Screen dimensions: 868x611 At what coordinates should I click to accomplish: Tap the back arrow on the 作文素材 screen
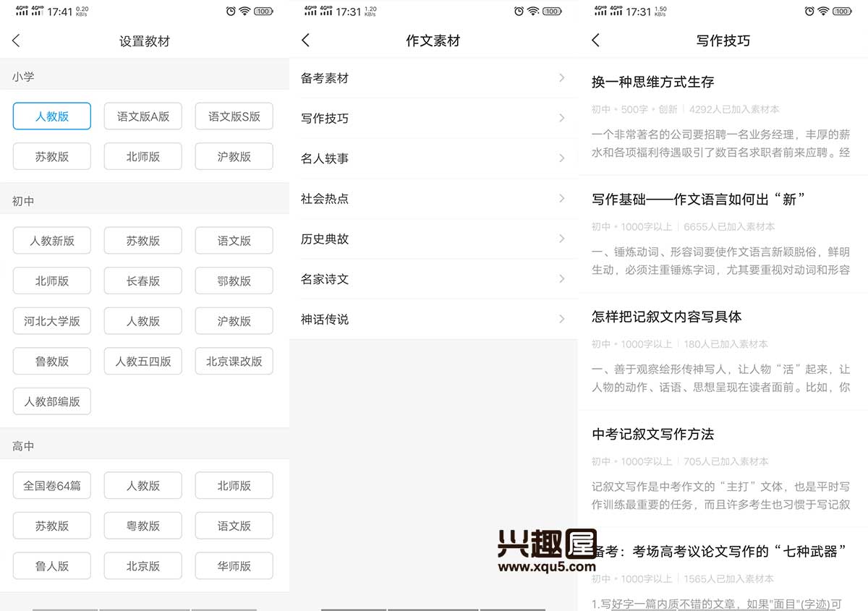pos(305,40)
